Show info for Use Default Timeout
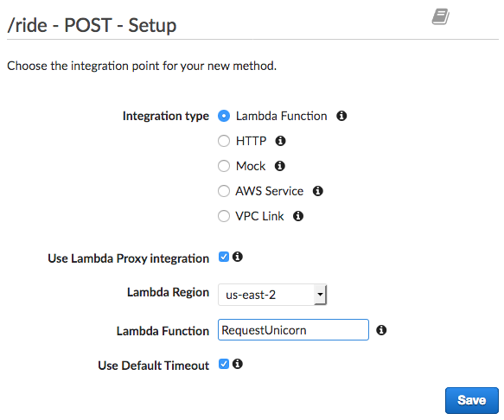This screenshot has height=420, width=504. 238,364
